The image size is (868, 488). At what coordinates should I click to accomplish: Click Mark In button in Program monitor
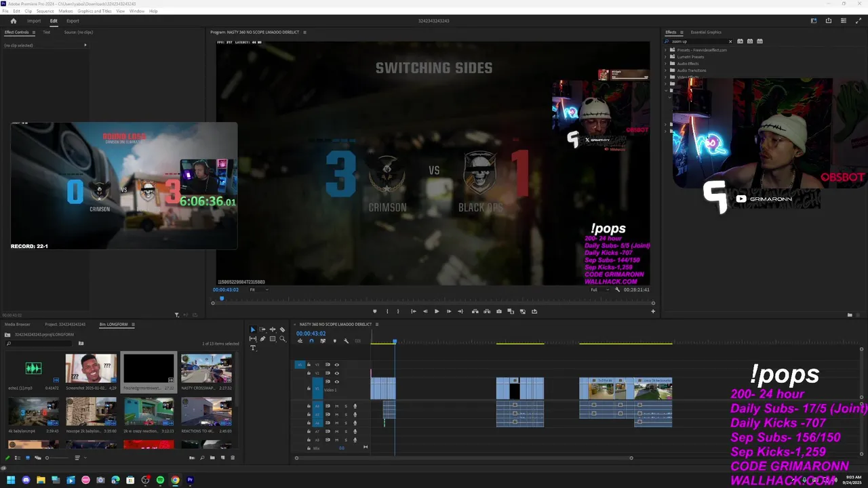[x=387, y=311]
